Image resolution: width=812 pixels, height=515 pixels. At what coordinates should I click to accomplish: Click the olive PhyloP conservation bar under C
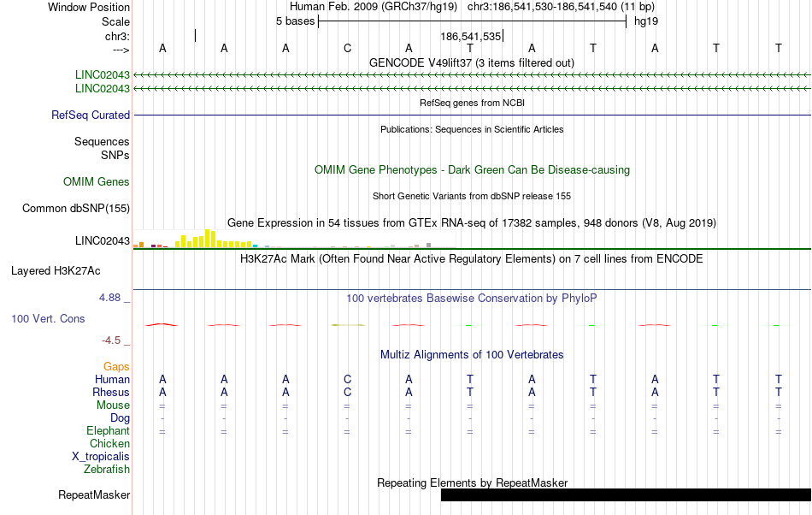[x=348, y=325]
